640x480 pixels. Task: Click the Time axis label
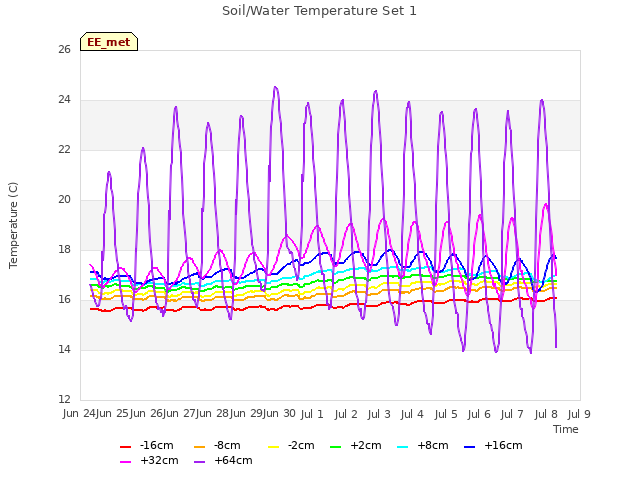pyautogui.click(x=566, y=429)
